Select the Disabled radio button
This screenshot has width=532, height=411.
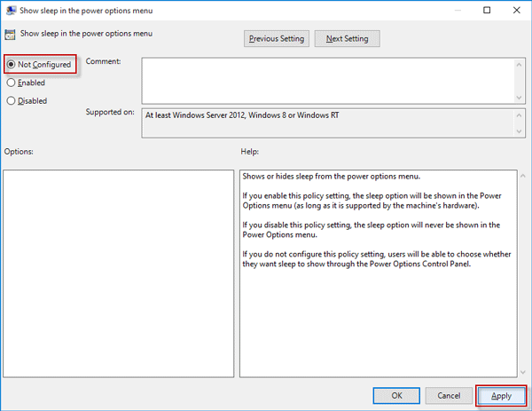click(x=27, y=101)
